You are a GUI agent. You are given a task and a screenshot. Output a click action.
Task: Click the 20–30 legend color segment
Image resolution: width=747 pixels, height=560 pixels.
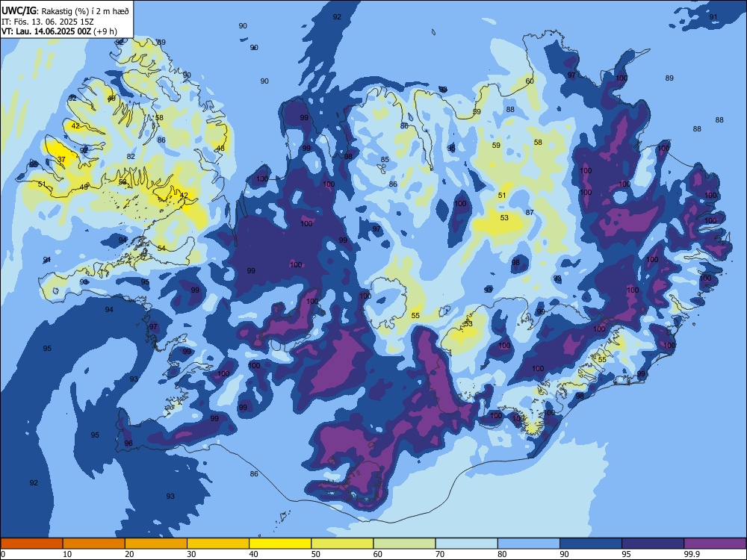[156, 543]
